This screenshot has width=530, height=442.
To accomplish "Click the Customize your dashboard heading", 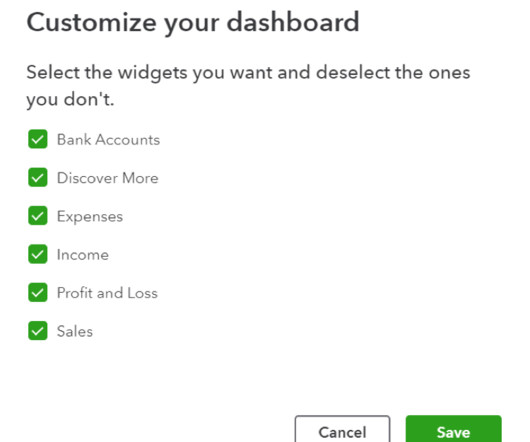I will point(193,23).
